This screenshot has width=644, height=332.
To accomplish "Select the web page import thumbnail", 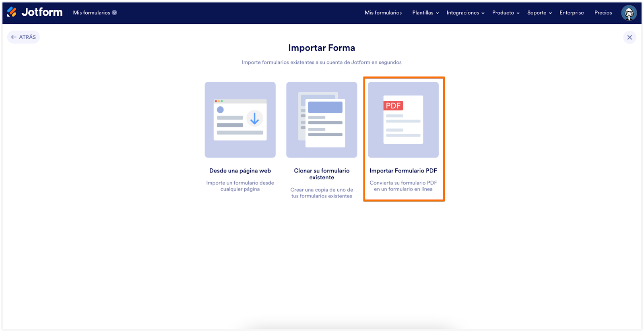I will (x=240, y=120).
